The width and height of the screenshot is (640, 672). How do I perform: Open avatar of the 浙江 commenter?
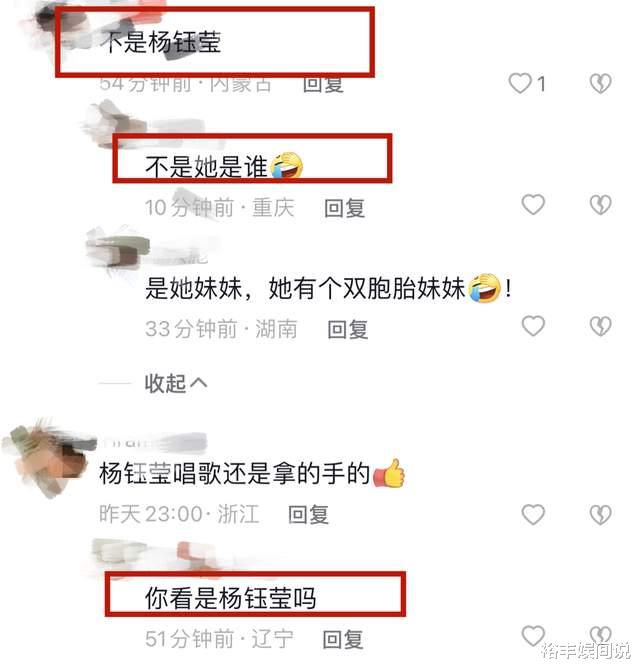[47, 458]
